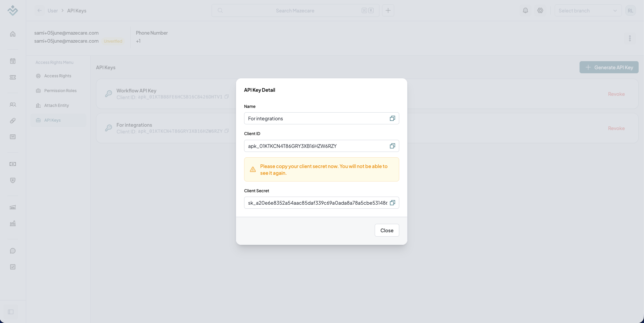Open the RL user avatar menu
The image size is (644, 323).
click(631, 10)
